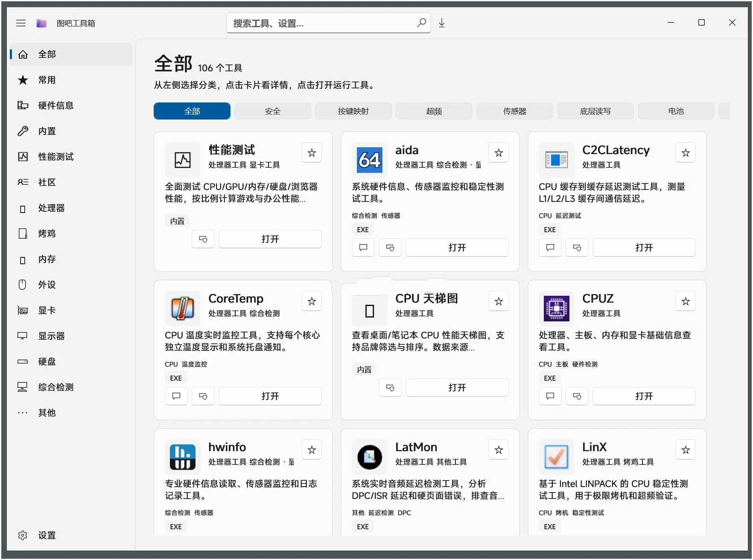Select the 安全 filter chip
The image size is (753, 560).
pos(273,111)
